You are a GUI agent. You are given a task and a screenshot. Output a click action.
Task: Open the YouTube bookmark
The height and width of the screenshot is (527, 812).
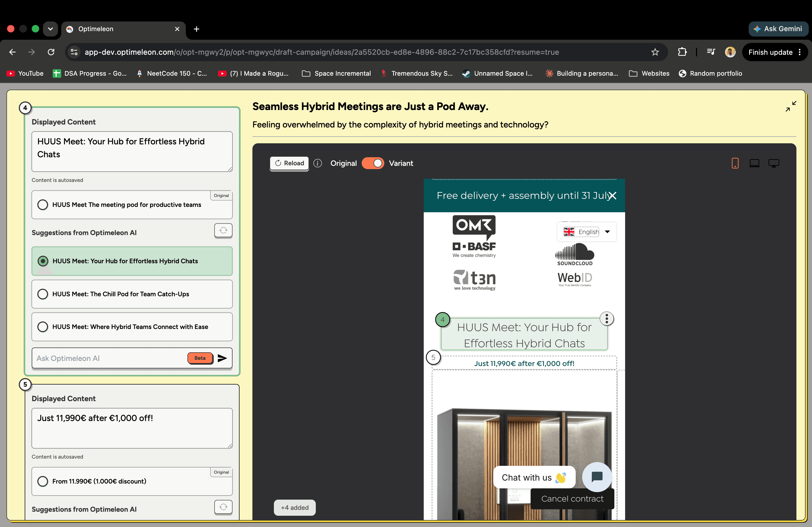click(25, 73)
